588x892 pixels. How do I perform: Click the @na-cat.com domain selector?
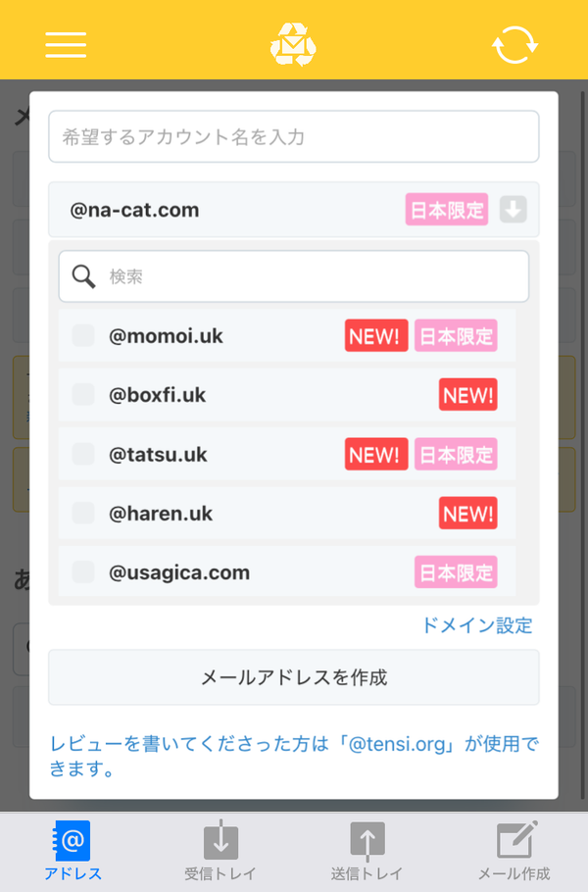click(293, 210)
